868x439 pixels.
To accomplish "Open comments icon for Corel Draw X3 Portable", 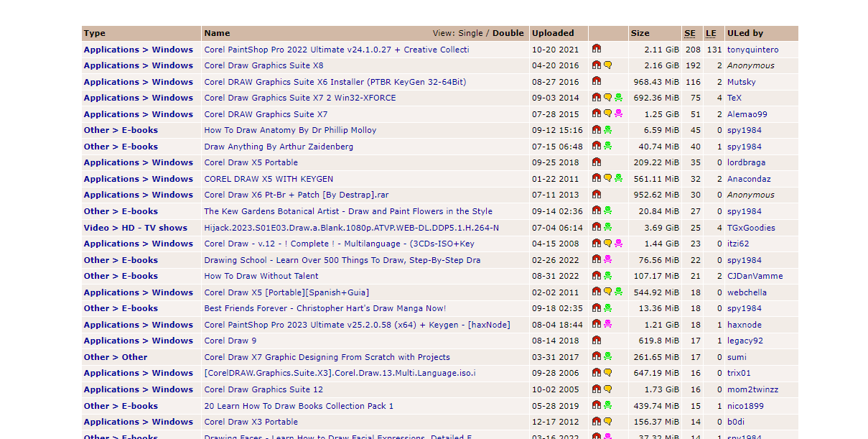I will (607, 421).
